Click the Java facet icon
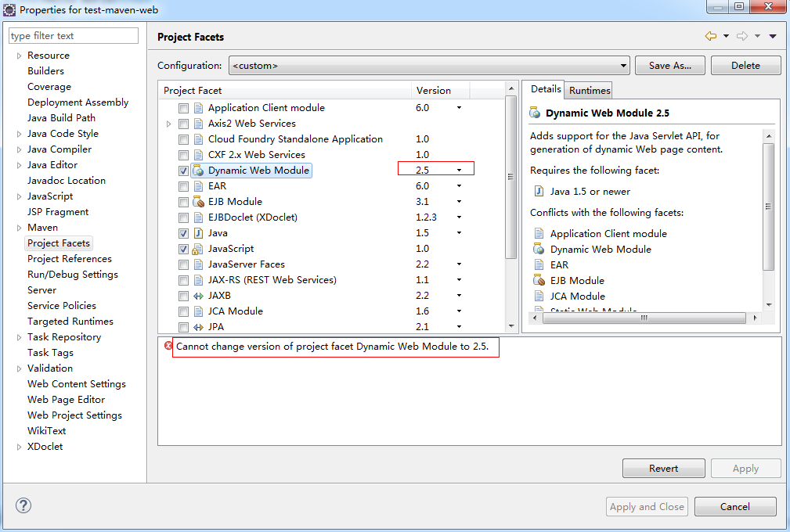Image resolution: width=790 pixels, height=532 pixels. (199, 233)
